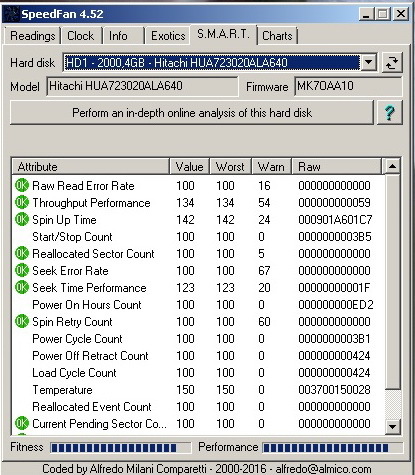Image resolution: width=415 pixels, height=475 pixels.
Task: Click raw value 0000000003B5
Action: pos(335,237)
